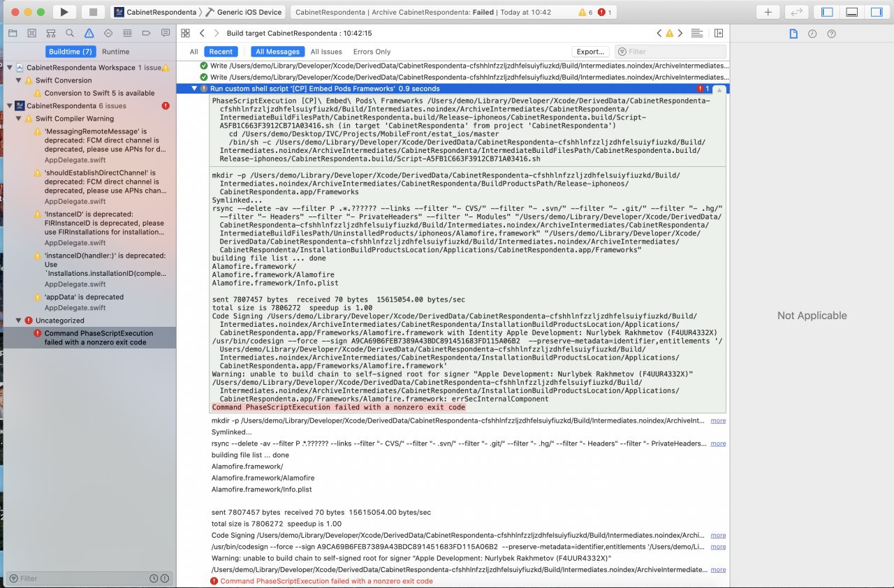The height and width of the screenshot is (588, 894).
Task: Jump to next issue
Action: point(679,33)
